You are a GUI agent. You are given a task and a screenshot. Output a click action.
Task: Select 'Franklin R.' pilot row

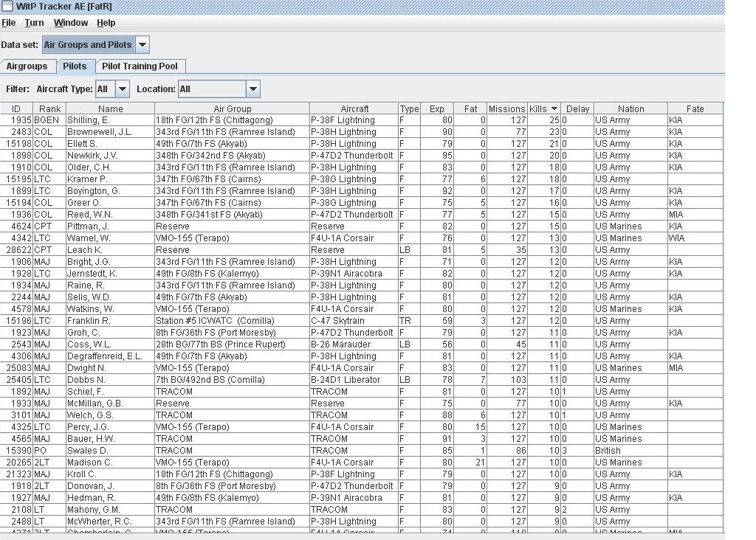point(362,321)
